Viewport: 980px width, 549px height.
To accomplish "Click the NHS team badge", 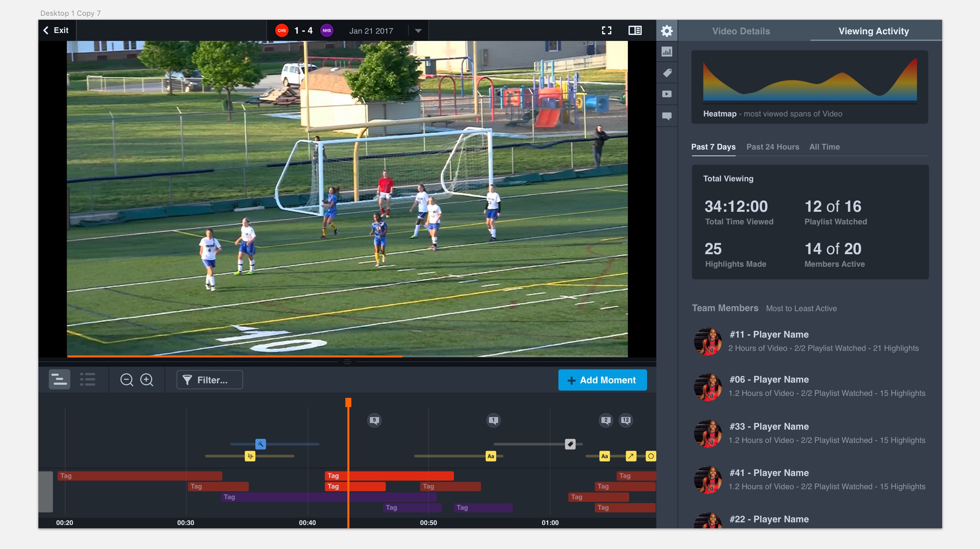I will click(327, 31).
